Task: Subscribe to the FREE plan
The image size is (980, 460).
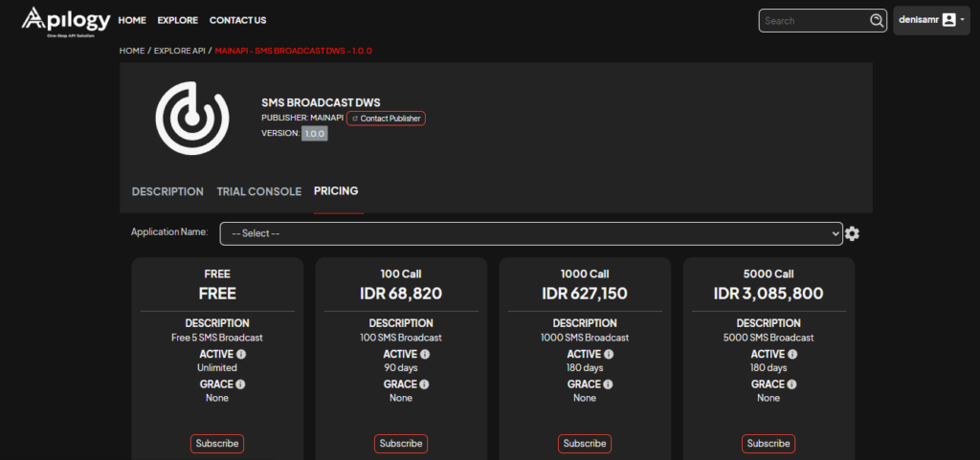Action: [x=217, y=444]
